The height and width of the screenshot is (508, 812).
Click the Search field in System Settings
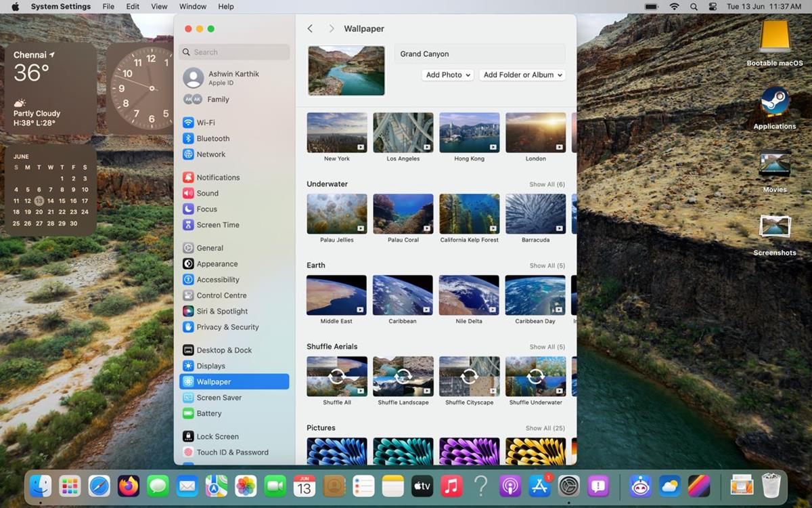point(234,51)
